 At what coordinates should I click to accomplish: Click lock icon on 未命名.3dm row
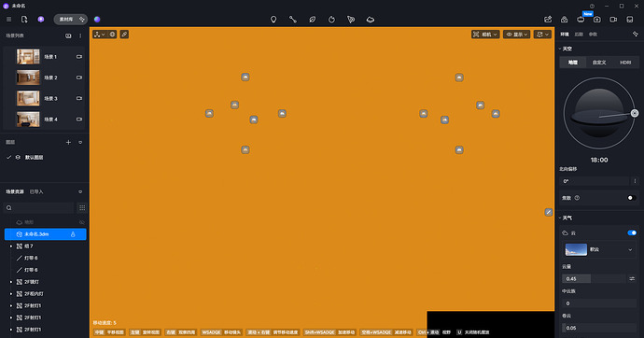pos(73,234)
